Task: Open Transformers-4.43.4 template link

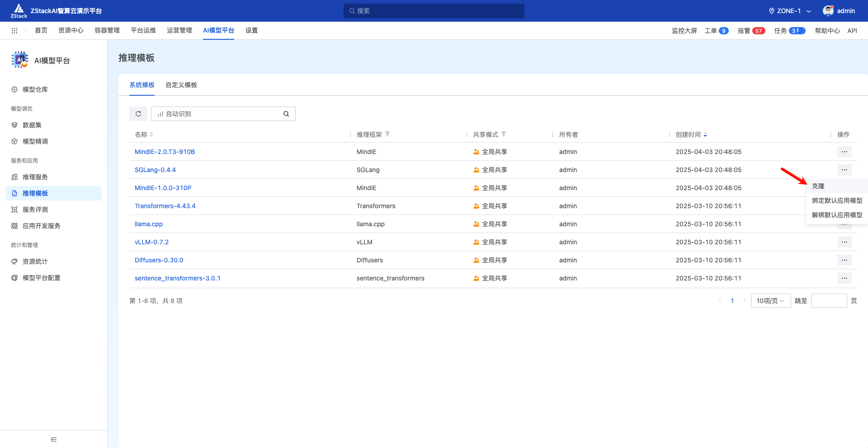Action: [x=165, y=206]
